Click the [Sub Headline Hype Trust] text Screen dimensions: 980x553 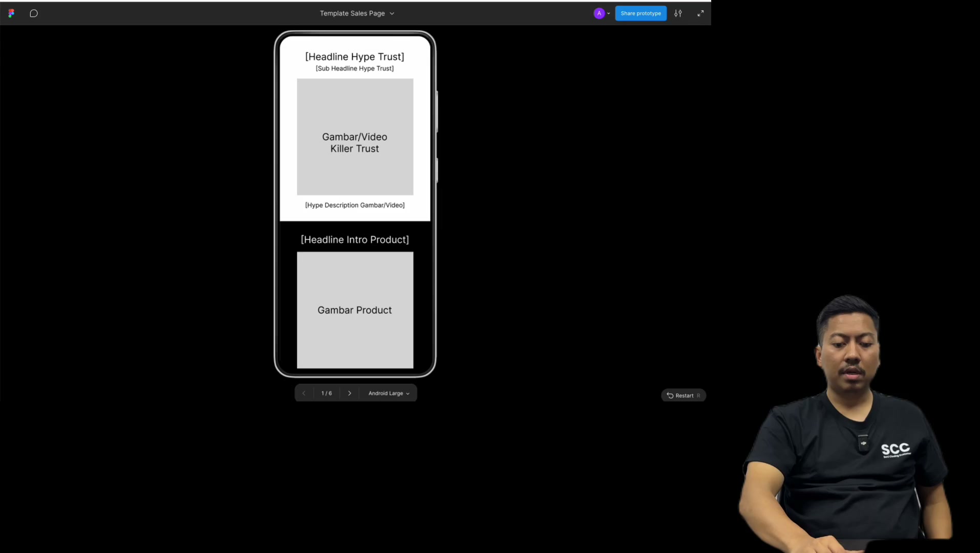click(x=355, y=69)
